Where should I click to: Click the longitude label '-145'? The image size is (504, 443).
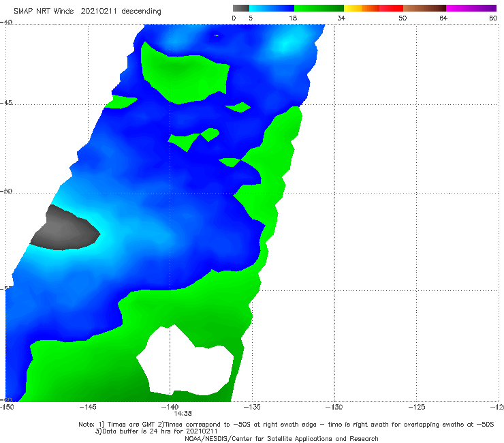coord(88,407)
